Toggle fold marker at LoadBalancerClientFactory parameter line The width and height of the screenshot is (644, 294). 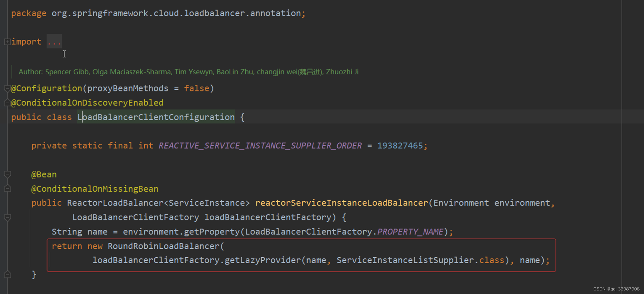click(x=8, y=217)
